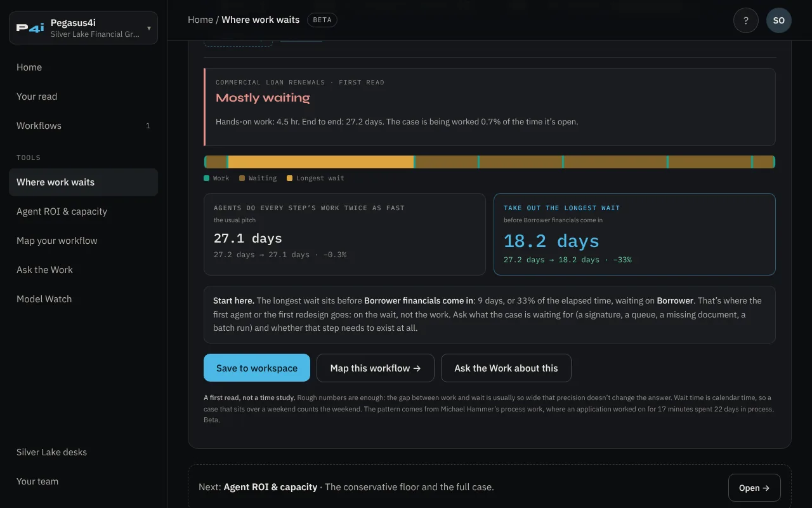Click the 18.2 days value
Viewport: 812px width, 508px height.
coord(551,241)
